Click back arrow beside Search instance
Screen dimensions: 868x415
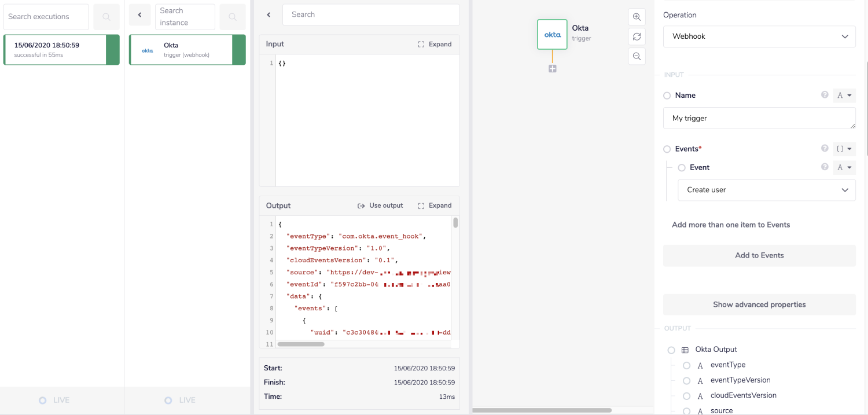[139, 15]
